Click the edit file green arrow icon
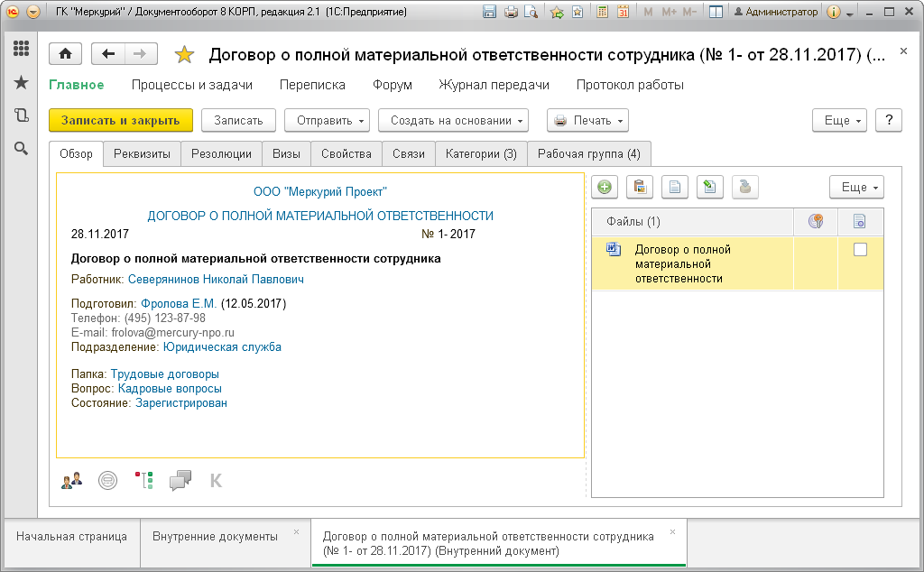This screenshot has height=572, width=924. [710, 188]
